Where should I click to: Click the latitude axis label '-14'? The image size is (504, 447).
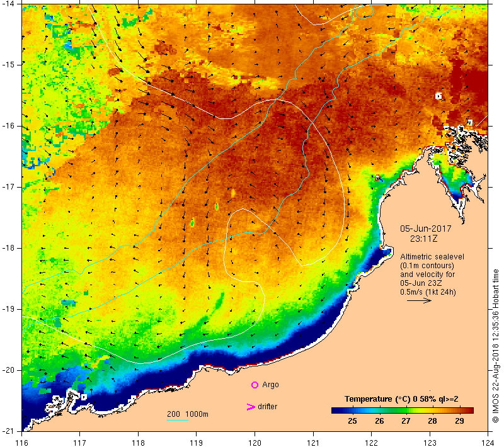click(8, 4)
